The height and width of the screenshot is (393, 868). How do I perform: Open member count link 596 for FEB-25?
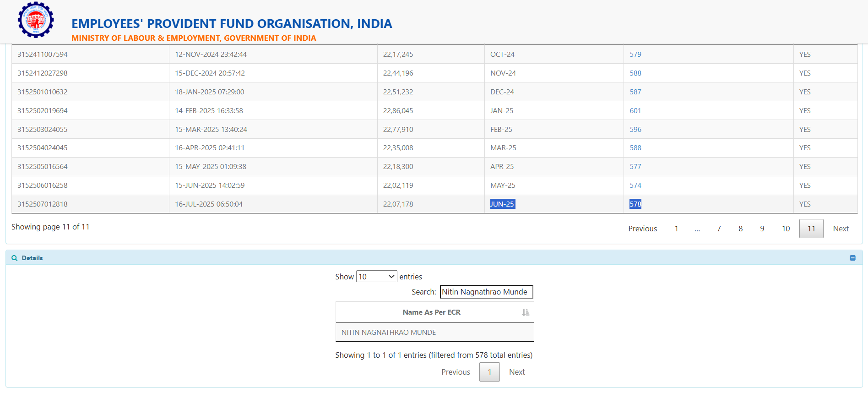[635, 130]
